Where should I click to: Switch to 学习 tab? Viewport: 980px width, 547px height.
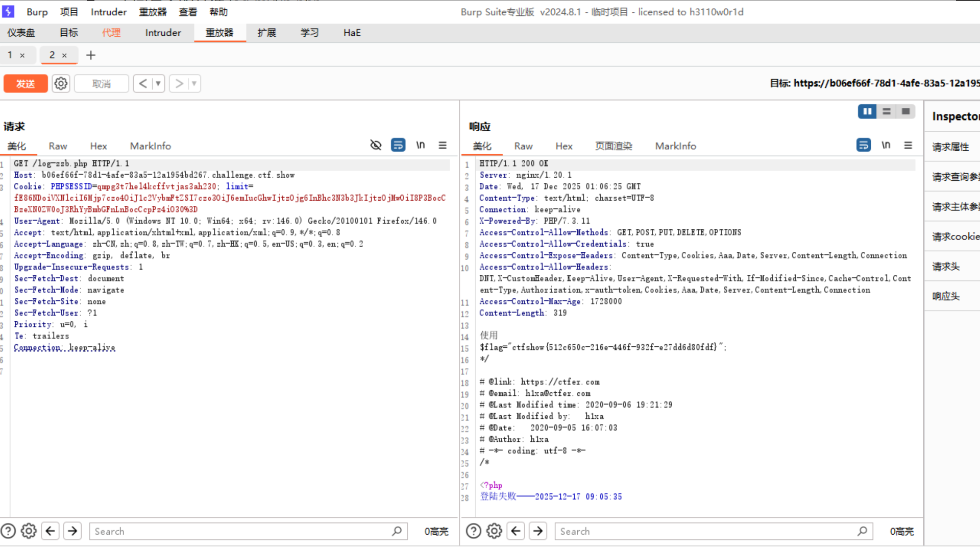point(309,33)
